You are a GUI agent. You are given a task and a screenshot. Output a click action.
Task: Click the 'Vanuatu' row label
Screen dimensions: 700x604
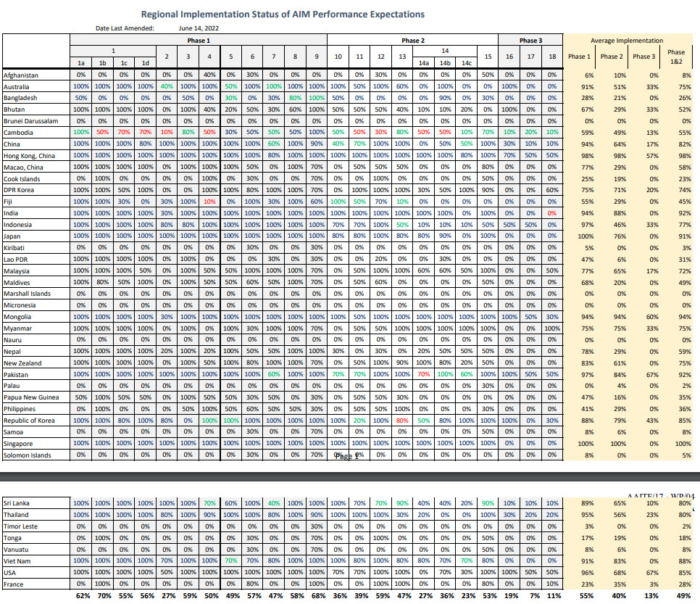16,550
